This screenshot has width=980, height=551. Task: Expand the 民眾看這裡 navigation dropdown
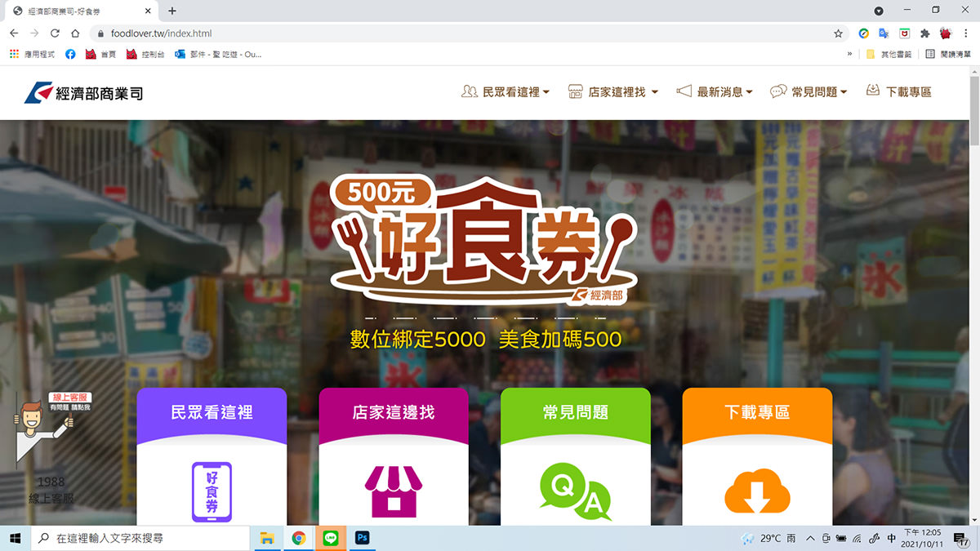tap(506, 92)
